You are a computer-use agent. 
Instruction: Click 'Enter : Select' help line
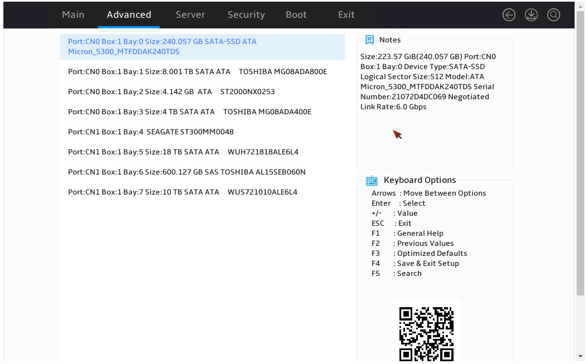point(398,203)
